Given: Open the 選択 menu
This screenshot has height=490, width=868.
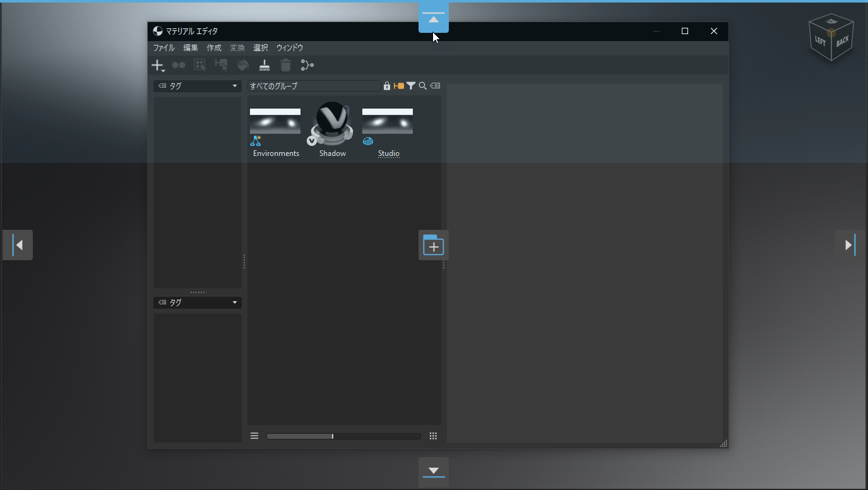Looking at the screenshot, I should click(x=261, y=48).
